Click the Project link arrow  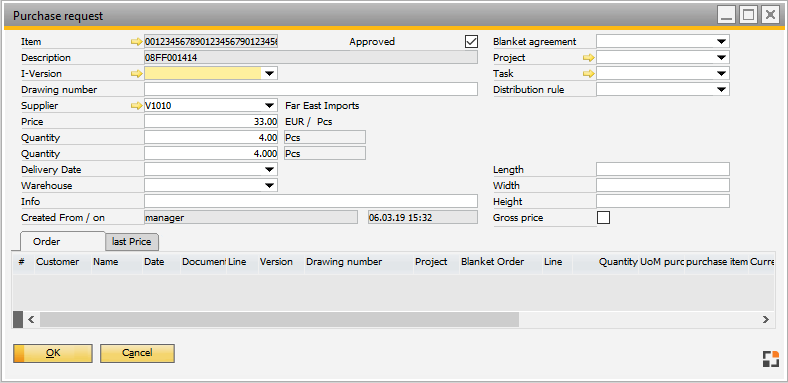pyautogui.click(x=588, y=58)
